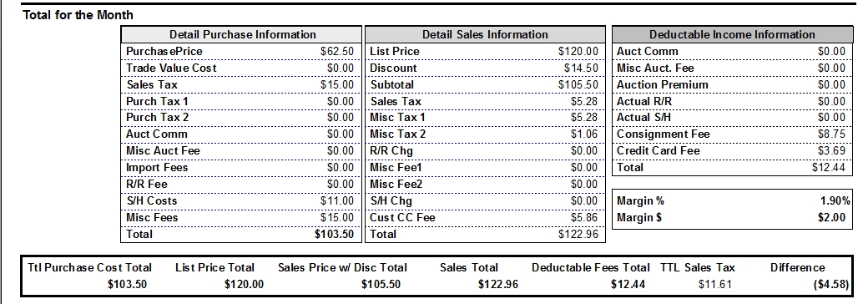This screenshot has width=868, height=304.
Task: Click the Trade Value Cost row
Action: (241, 68)
